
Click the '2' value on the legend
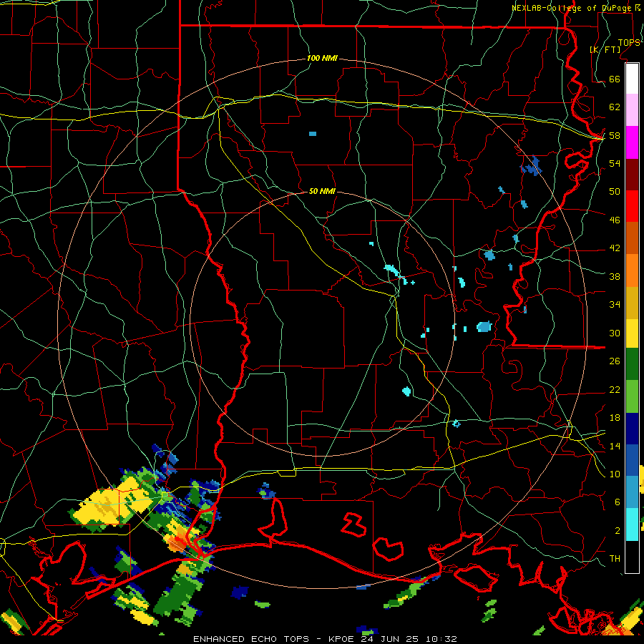(x=618, y=531)
